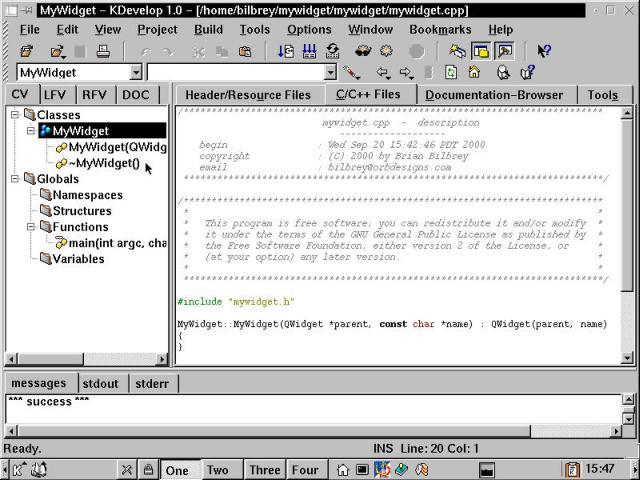
Task: Switch to Header/Resource Files tab
Action: [248, 95]
